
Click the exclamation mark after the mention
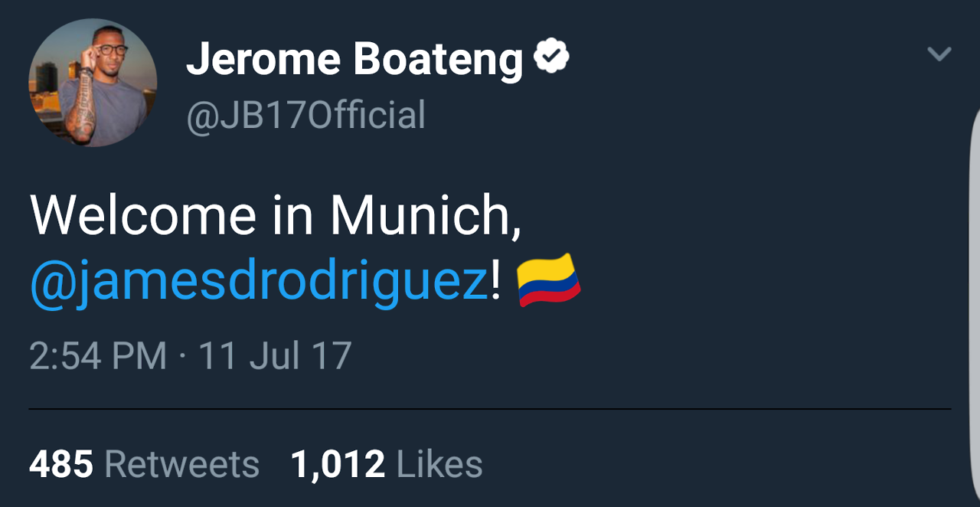pyautogui.click(x=495, y=282)
